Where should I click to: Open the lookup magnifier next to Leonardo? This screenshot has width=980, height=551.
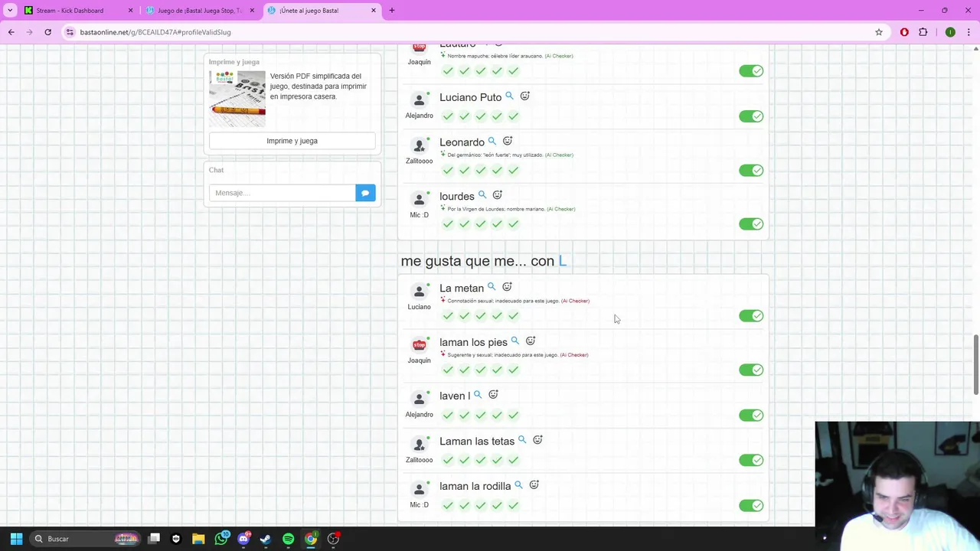click(492, 142)
